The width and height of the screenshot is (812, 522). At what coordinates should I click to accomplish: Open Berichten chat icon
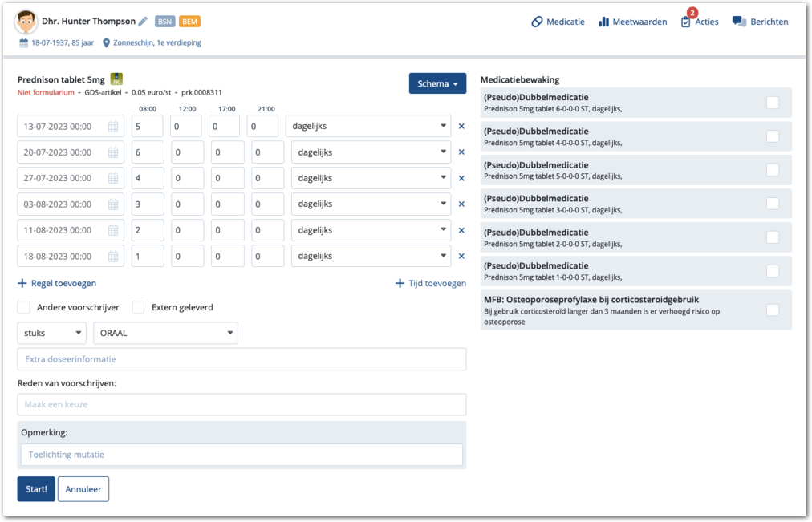tap(739, 22)
